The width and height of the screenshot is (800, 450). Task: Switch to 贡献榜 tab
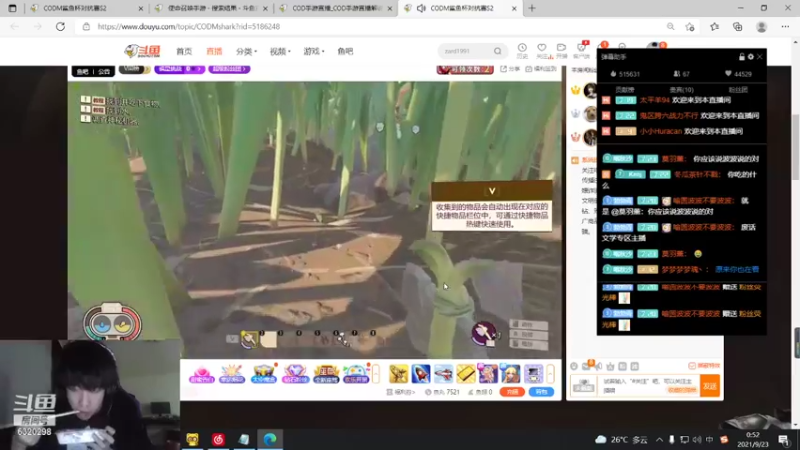[x=624, y=90]
